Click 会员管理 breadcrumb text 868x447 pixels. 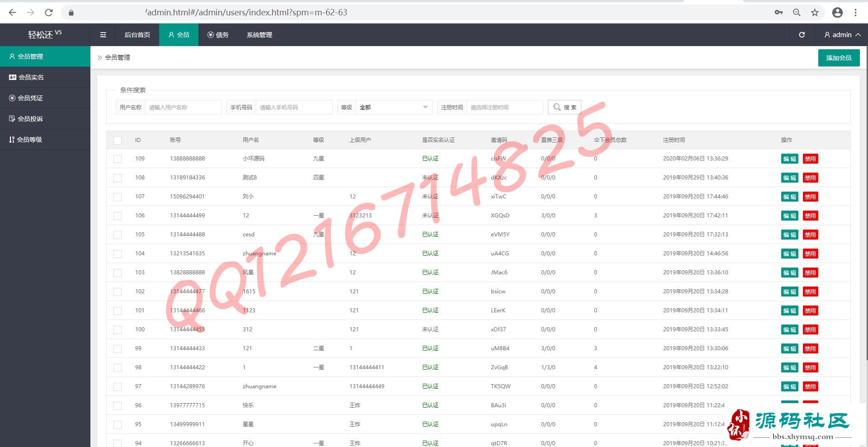[118, 57]
